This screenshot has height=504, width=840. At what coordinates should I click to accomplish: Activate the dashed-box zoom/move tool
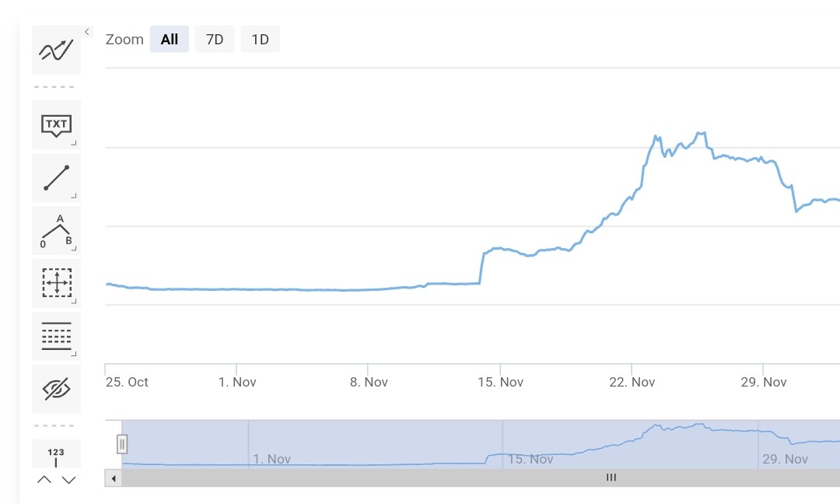tap(56, 283)
